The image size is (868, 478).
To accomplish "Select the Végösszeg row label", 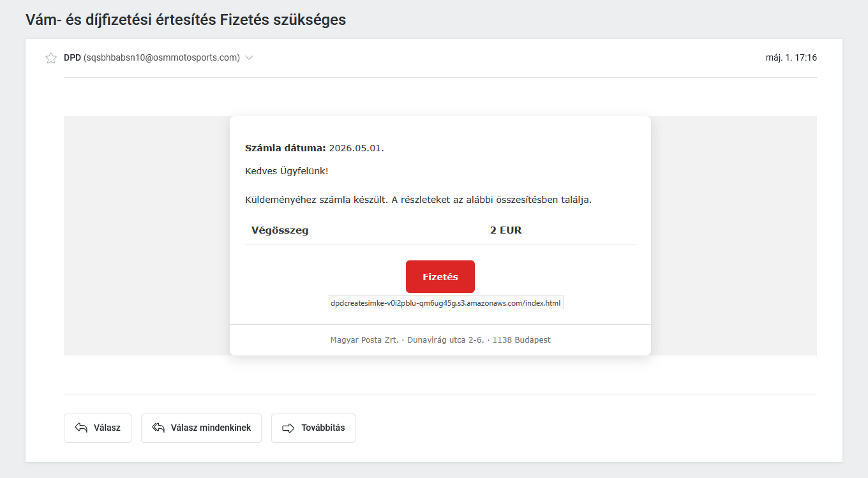I will pyautogui.click(x=280, y=230).
